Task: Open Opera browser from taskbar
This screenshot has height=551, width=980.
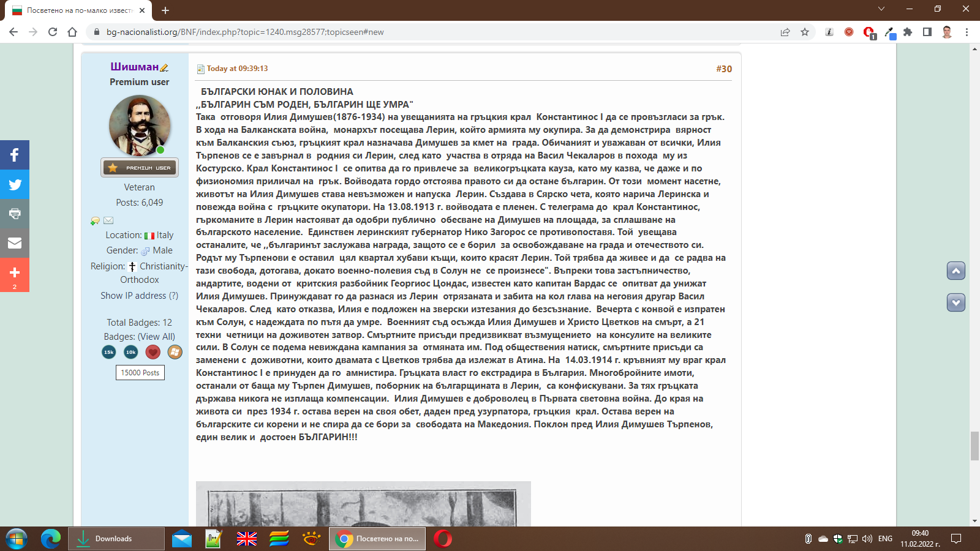Action: (x=443, y=539)
